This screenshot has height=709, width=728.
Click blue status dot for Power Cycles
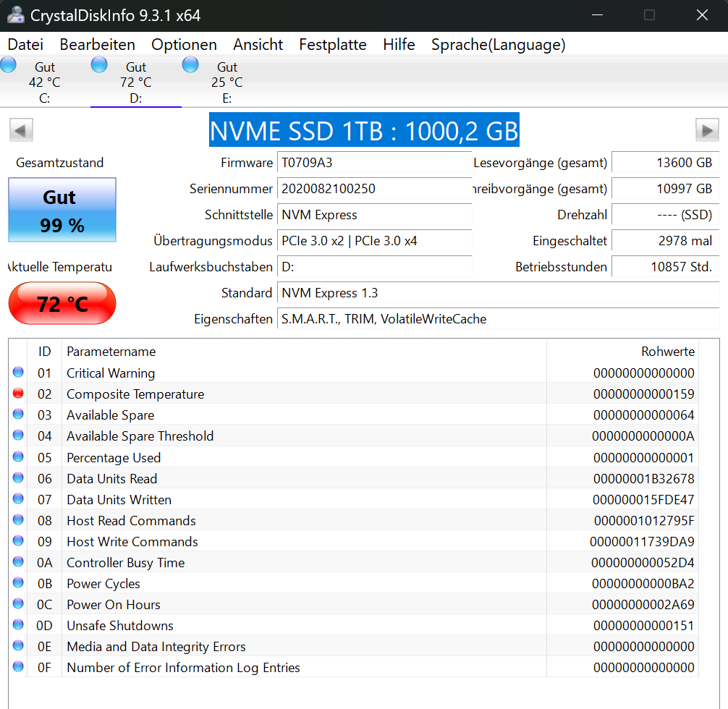click(18, 582)
